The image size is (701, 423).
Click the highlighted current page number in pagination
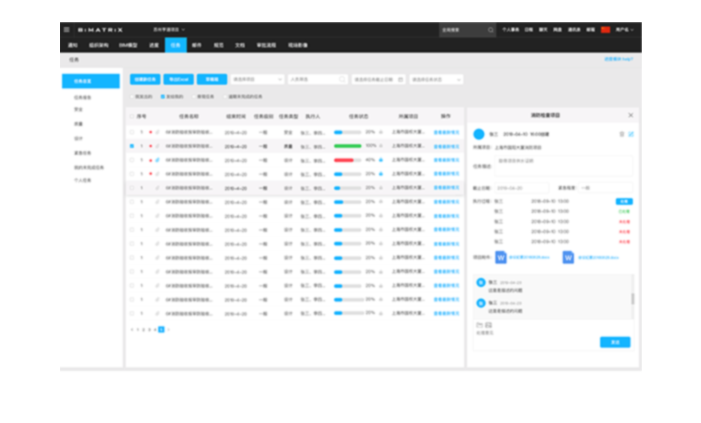(161, 330)
